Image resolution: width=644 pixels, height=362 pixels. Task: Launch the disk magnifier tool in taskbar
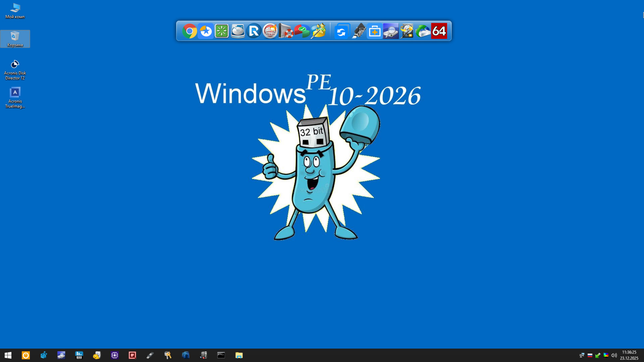(x=61, y=355)
